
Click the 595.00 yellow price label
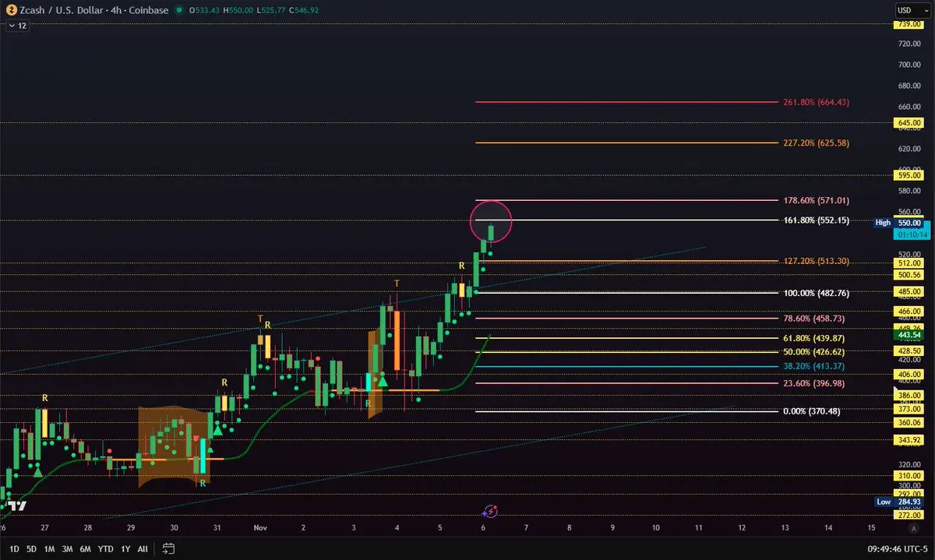[x=908, y=176]
